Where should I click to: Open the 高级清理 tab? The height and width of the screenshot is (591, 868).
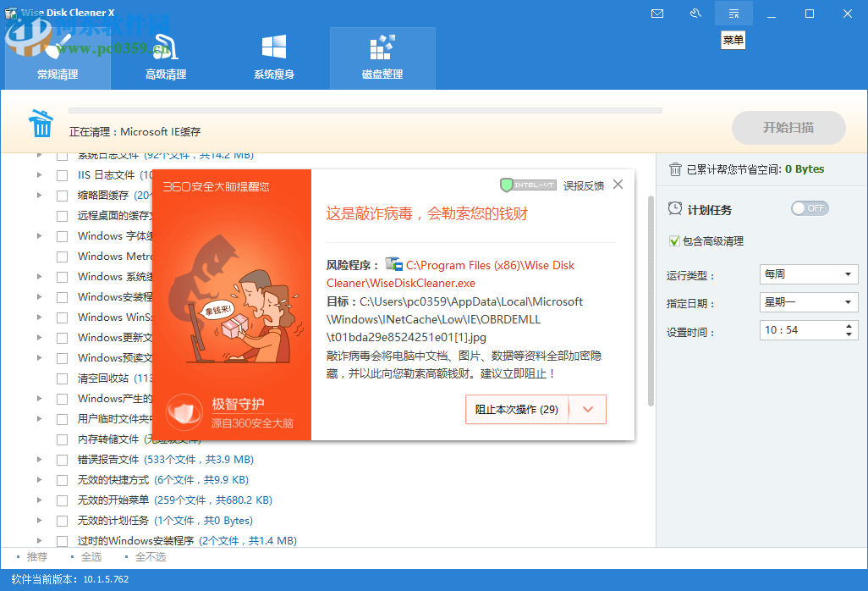pyautogui.click(x=166, y=58)
